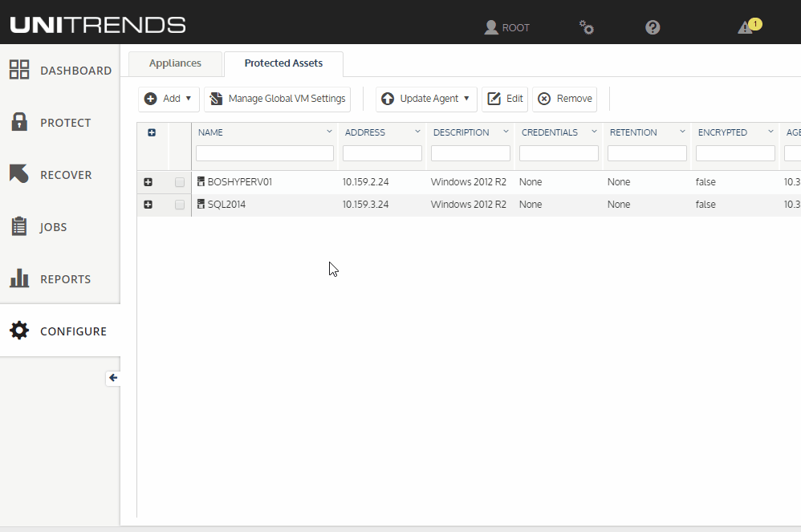Open the Reports bar chart icon
The width and height of the screenshot is (801, 532).
[x=19, y=278]
